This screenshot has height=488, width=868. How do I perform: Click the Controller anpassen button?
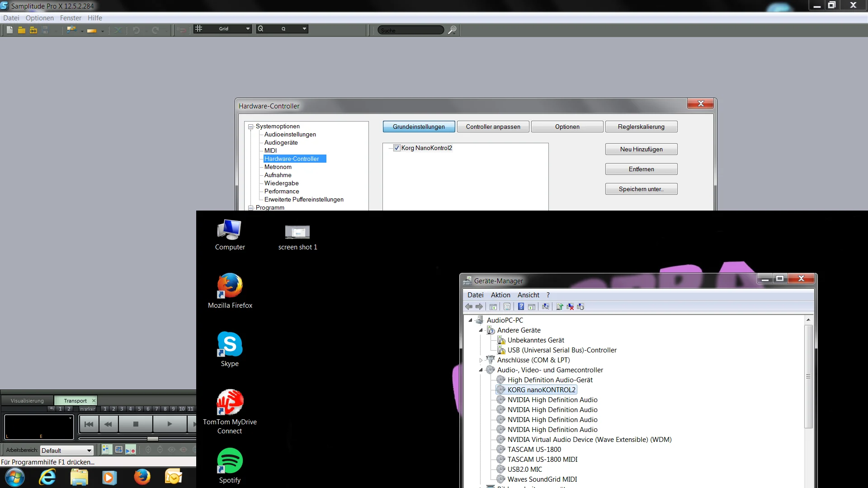(493, 127)
